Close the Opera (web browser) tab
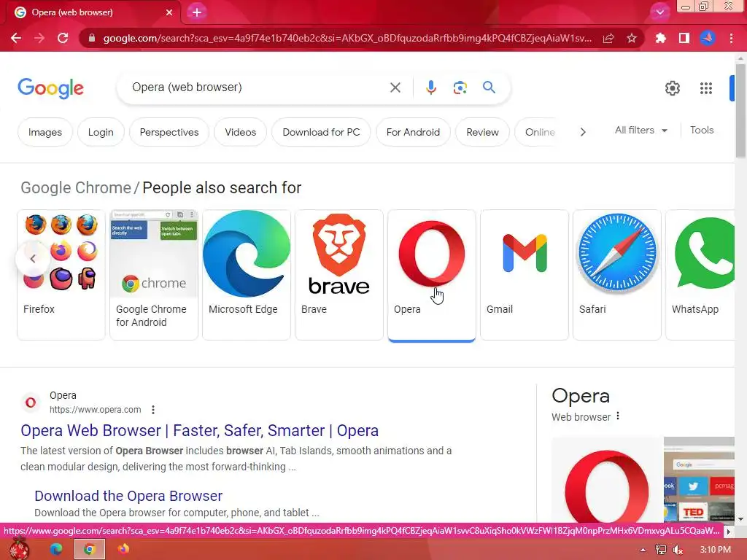 (x=169, y=12)
